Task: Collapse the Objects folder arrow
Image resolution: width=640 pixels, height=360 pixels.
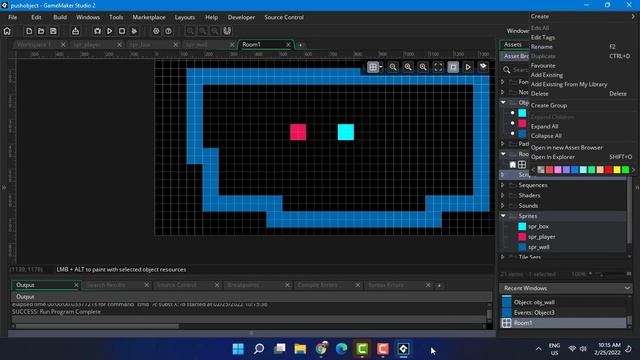Action: tap(503, 102)
